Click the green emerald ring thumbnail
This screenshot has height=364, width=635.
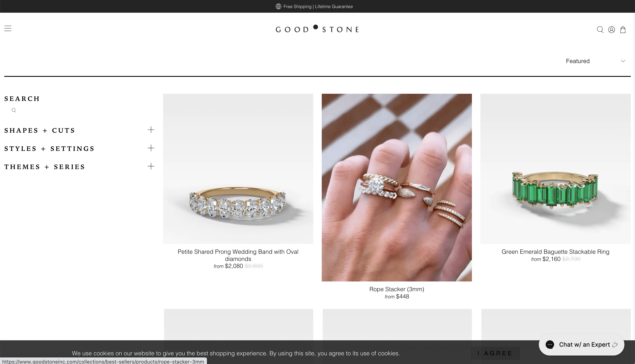coord(555,169)
